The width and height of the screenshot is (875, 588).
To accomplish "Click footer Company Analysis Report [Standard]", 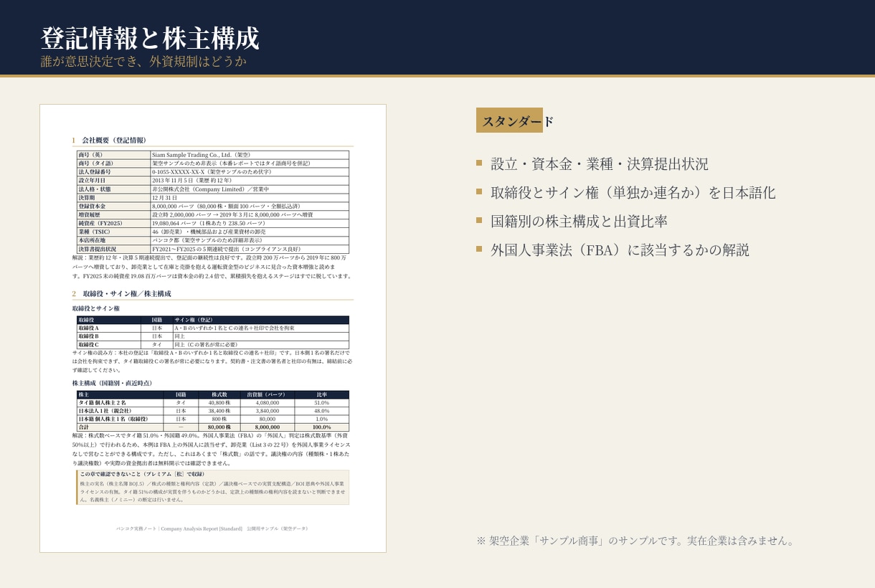I will (x=202, y=528).
